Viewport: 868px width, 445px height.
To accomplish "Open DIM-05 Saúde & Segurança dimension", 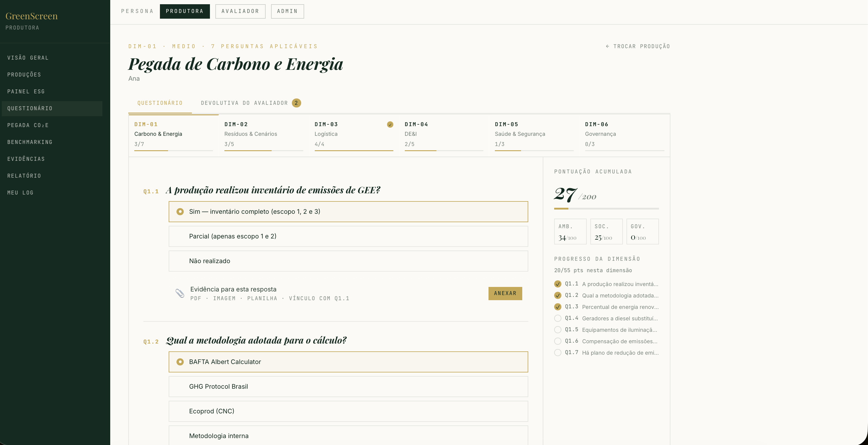I will click(x=534, y=135).
